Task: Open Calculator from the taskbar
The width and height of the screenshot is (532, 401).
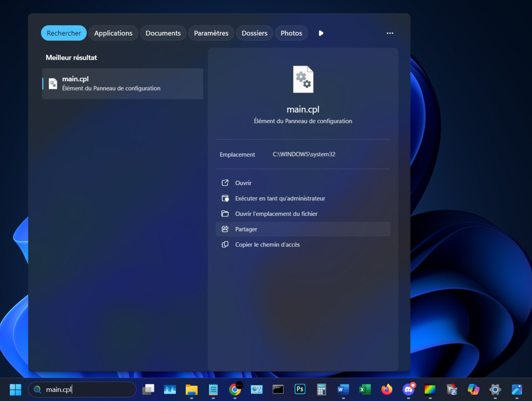Action: click(x=322, y=389)
